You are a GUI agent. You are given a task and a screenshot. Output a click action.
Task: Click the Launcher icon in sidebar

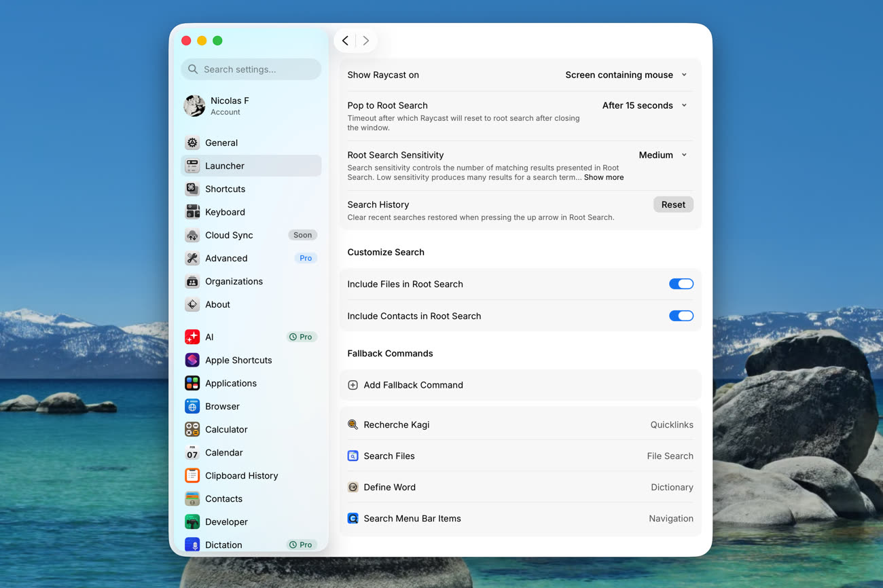coord(192,166)
